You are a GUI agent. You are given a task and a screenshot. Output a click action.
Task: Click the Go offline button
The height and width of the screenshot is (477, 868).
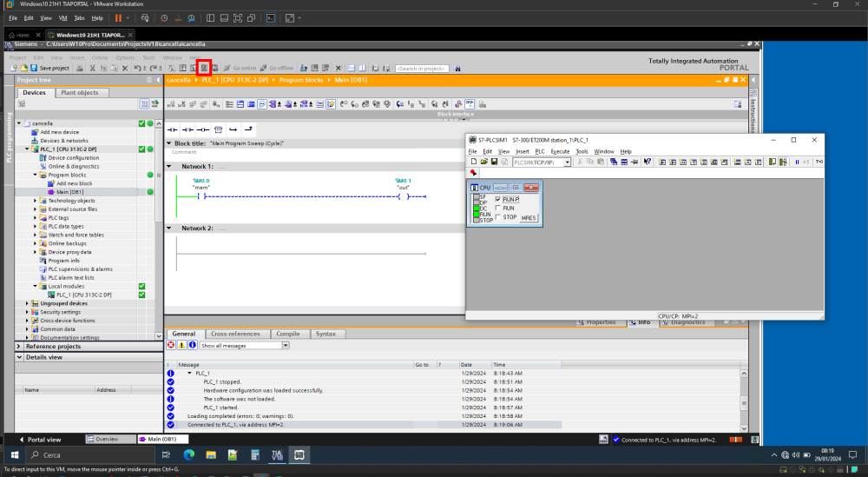coord(277,68)
